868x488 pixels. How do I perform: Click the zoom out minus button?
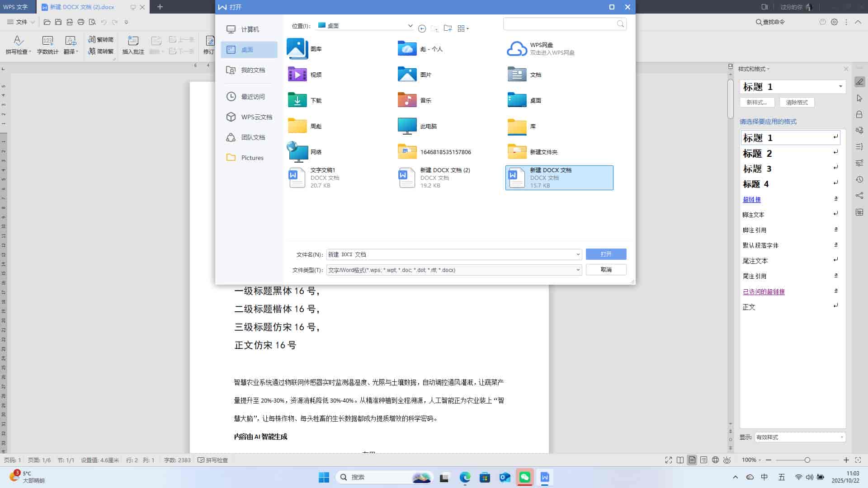click(x=768, y=460)
